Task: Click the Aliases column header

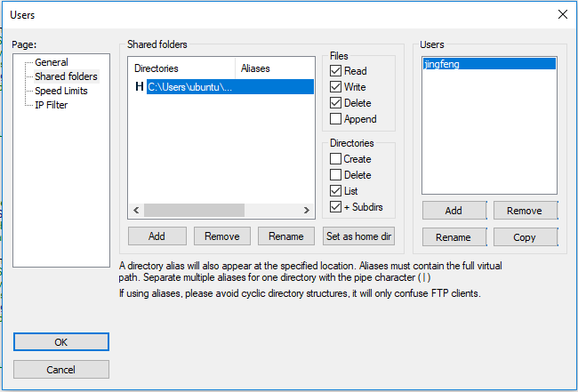Action: [274, 68]
